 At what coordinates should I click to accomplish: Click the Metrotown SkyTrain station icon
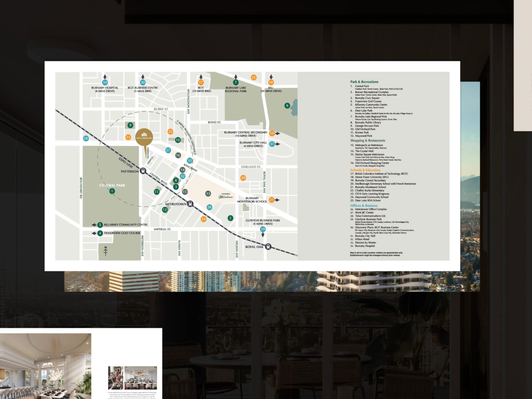tap(190, 204)
